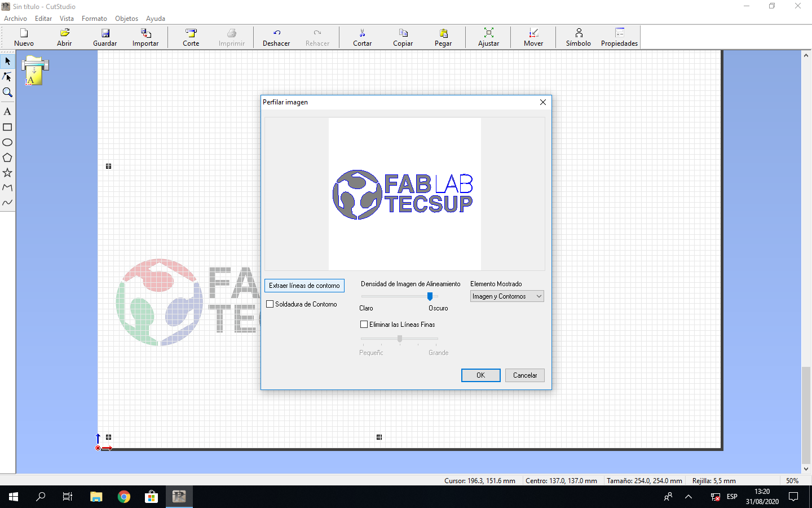Open File Explorer from the taskbar
The width and height of the screenshot is (812, 508).
pos(96,497)
